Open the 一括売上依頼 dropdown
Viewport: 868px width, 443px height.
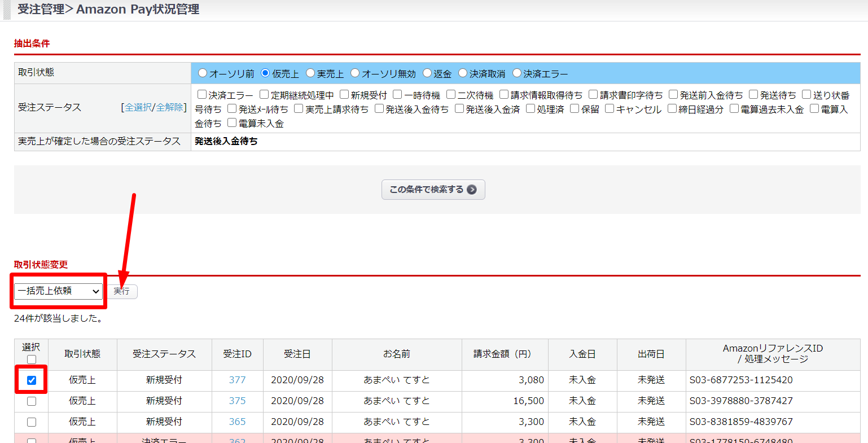[x=58, y=291]
